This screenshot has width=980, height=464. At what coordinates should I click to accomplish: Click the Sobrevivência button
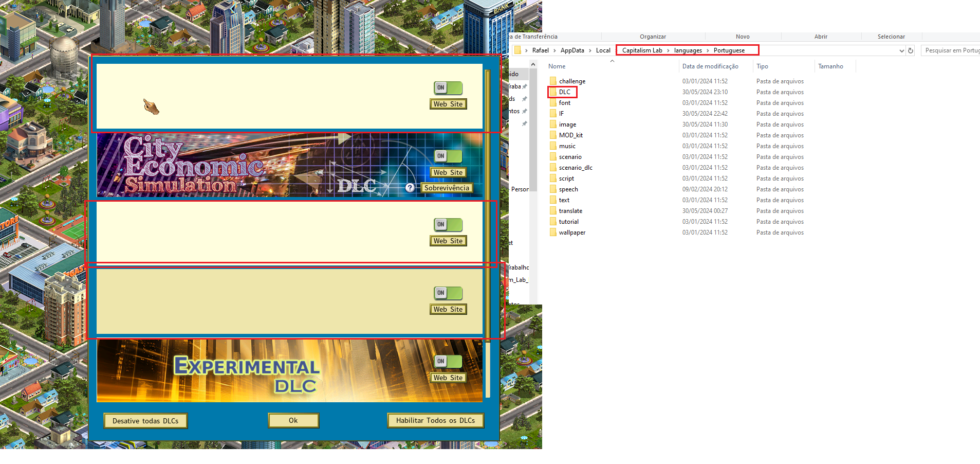(447, 188)
